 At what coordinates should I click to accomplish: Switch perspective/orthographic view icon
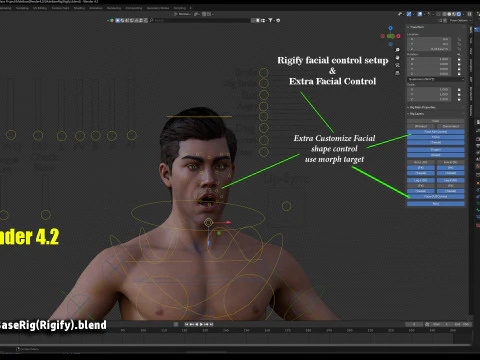coord(397,73)
